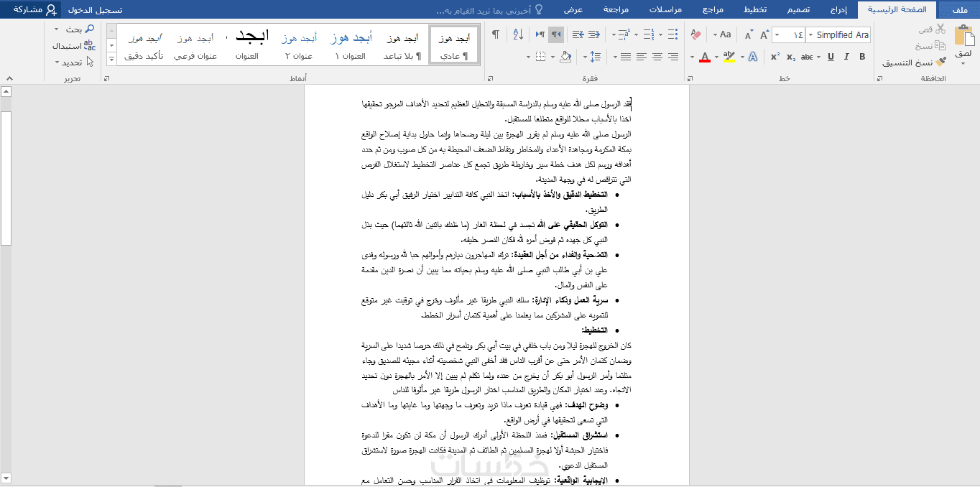This screenshot has height=487, width=980.
Task: Click the Share (مشاركة) person icon
Action: 50,9
